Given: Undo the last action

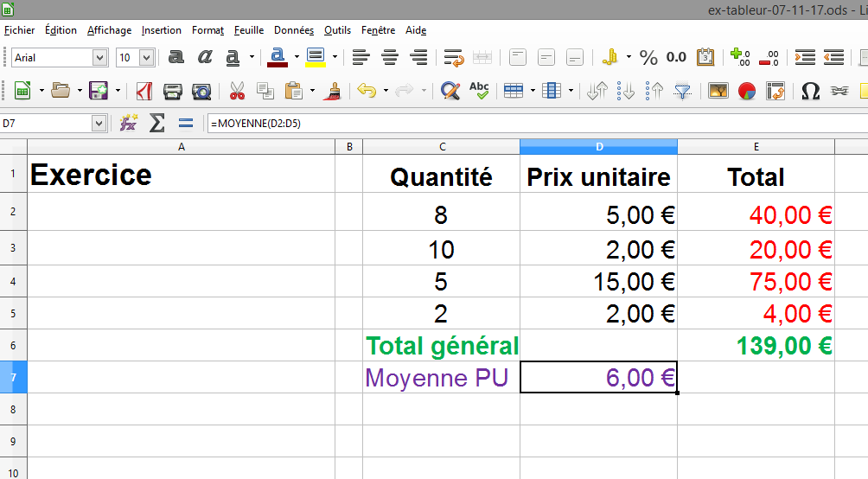Looking at the screenshot, I should (x=367, y=90).
